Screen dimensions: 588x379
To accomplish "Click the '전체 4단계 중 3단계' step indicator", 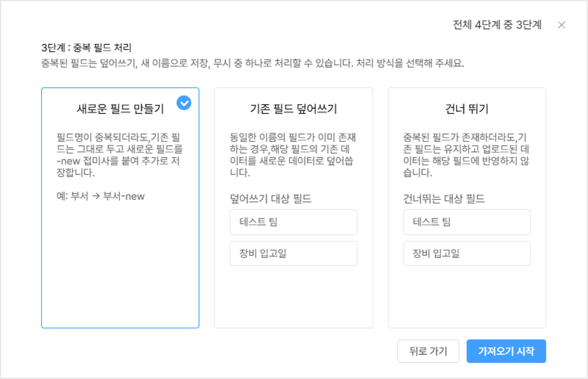I will [497, 25].
